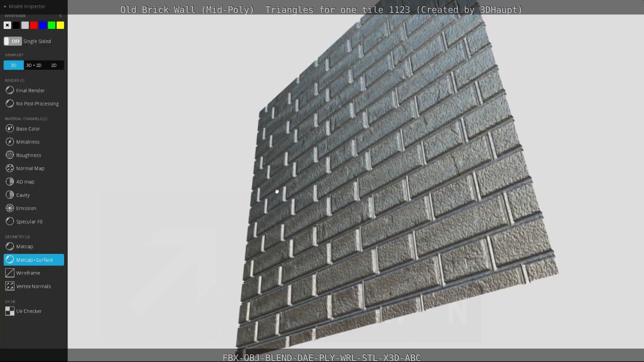This screenshot has width=644, height=362.
Task: Click the UV Checker checkerboard icon
Action: pos(10,311)
